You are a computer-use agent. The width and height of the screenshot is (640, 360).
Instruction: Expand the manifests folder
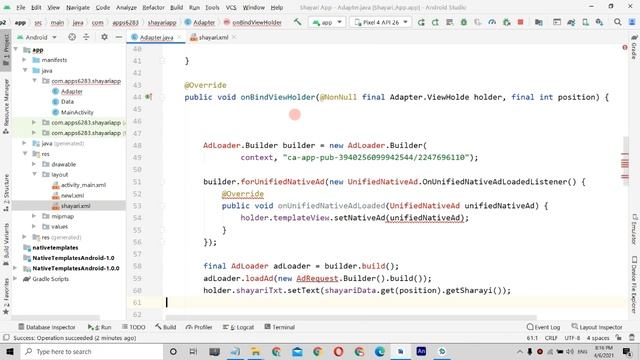(x=24, y=60)
